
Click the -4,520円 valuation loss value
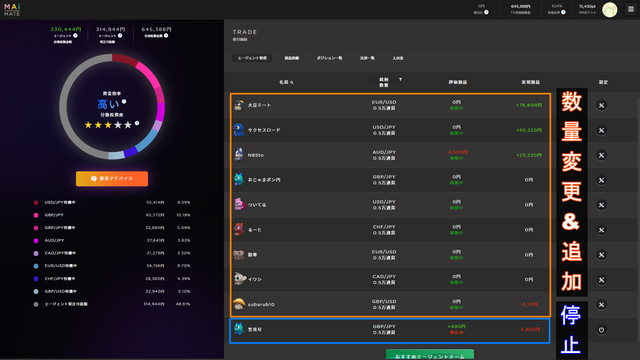pyautogui.click(x=457, y=152)
